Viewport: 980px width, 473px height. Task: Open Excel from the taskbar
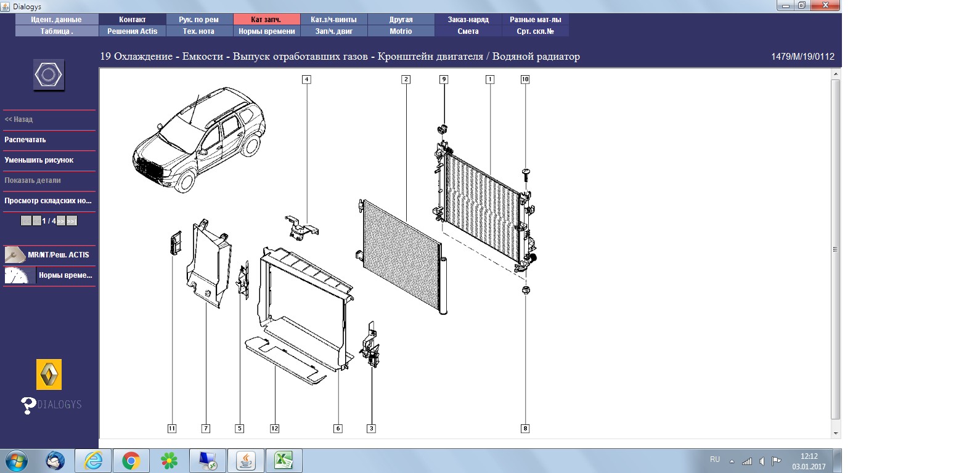click(x=284, y=461)
